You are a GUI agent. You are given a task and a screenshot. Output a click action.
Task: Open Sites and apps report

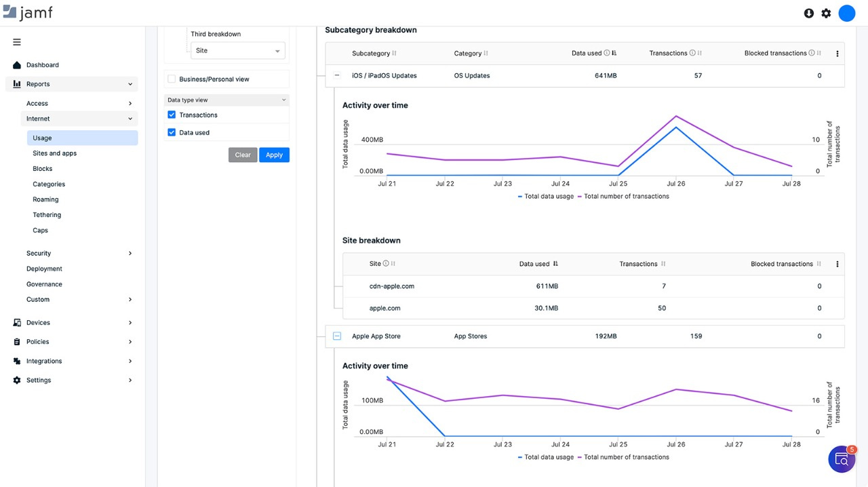point(55,153)
